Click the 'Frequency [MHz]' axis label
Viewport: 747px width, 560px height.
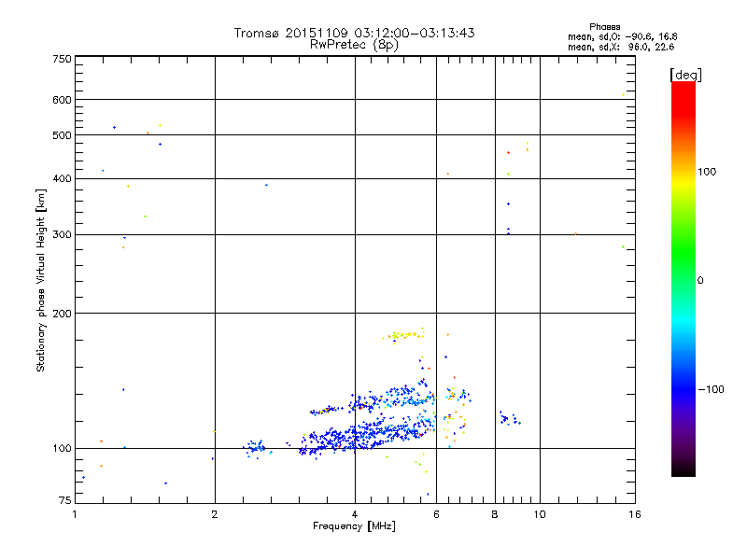click(354, 526)
